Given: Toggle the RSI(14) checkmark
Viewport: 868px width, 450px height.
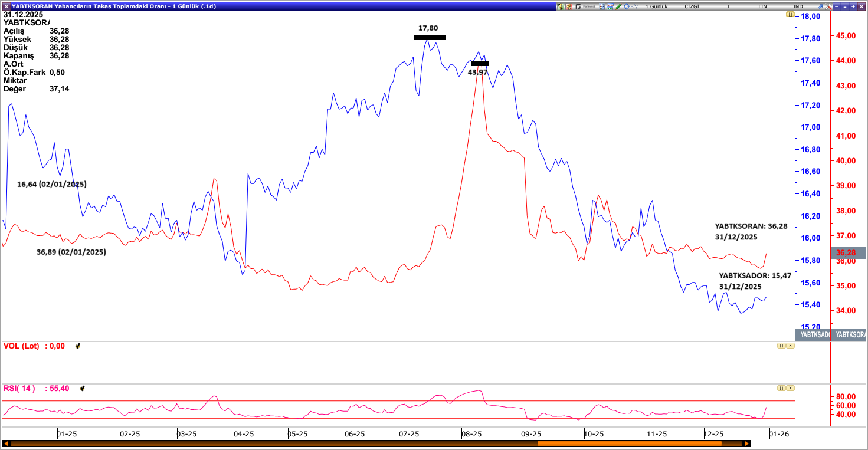Looking at the screenshot, I should pyautogui.click(x=83, y=389).
